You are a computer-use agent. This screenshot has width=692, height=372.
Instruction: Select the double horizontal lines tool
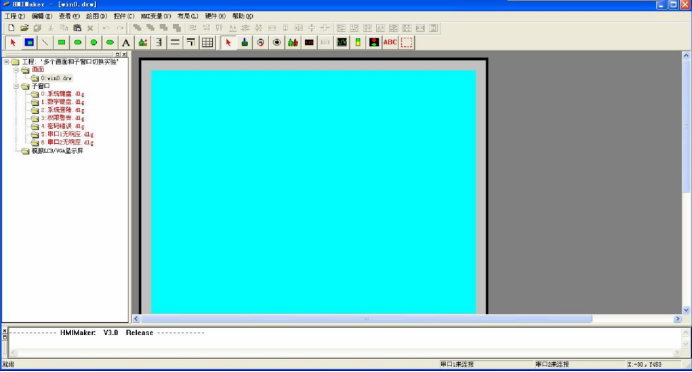[175, 42]
